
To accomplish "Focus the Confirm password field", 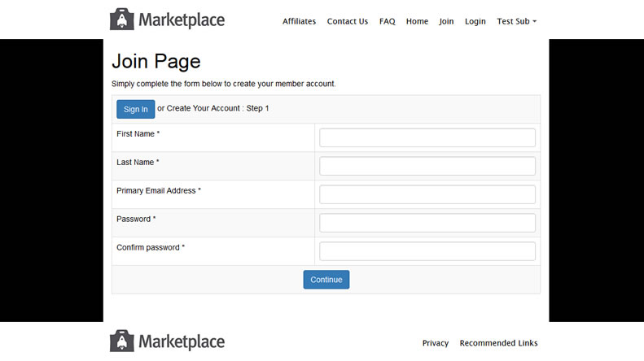I will click(427, 251).
